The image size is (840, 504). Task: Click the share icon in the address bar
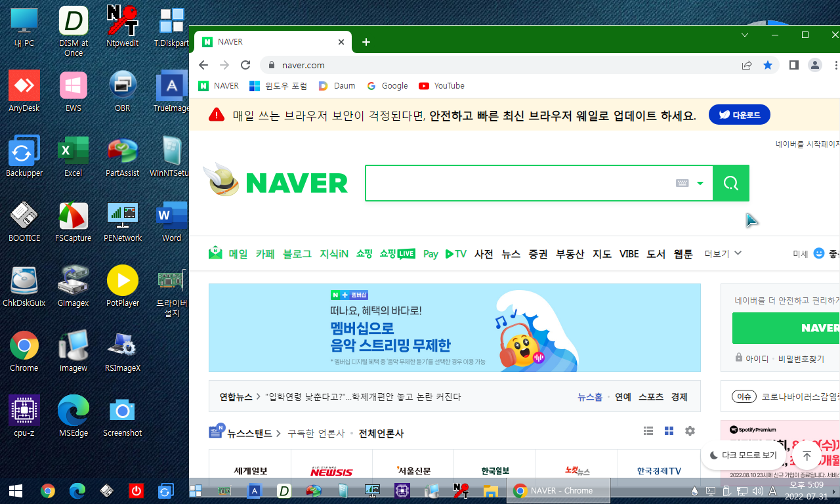tap(747, 65)
